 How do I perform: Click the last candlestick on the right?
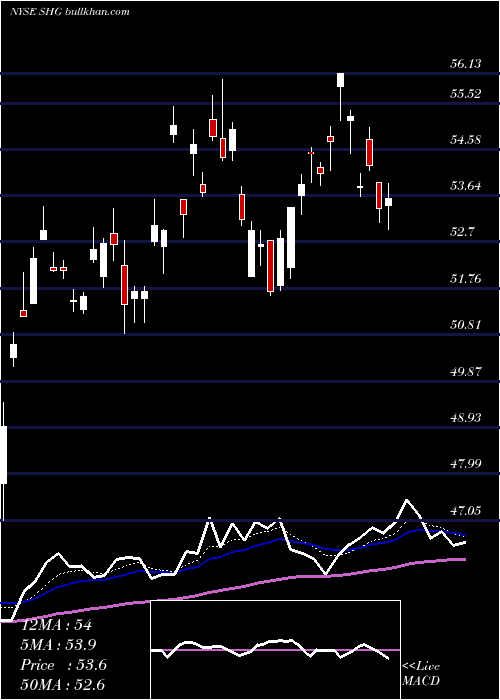(388, 206)
